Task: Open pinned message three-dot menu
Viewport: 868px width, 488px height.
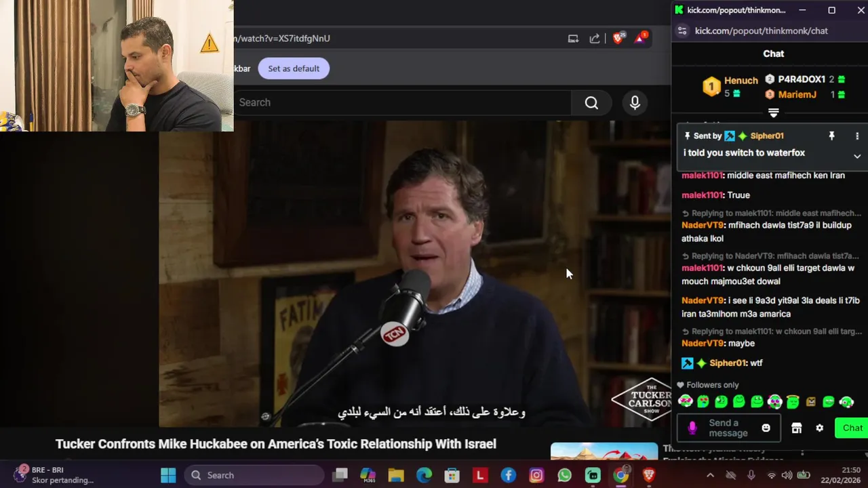Action: click(x=857, y=136)
